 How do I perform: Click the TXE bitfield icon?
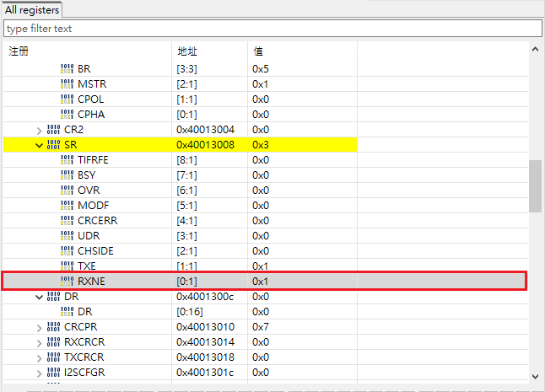pos(67,266)
